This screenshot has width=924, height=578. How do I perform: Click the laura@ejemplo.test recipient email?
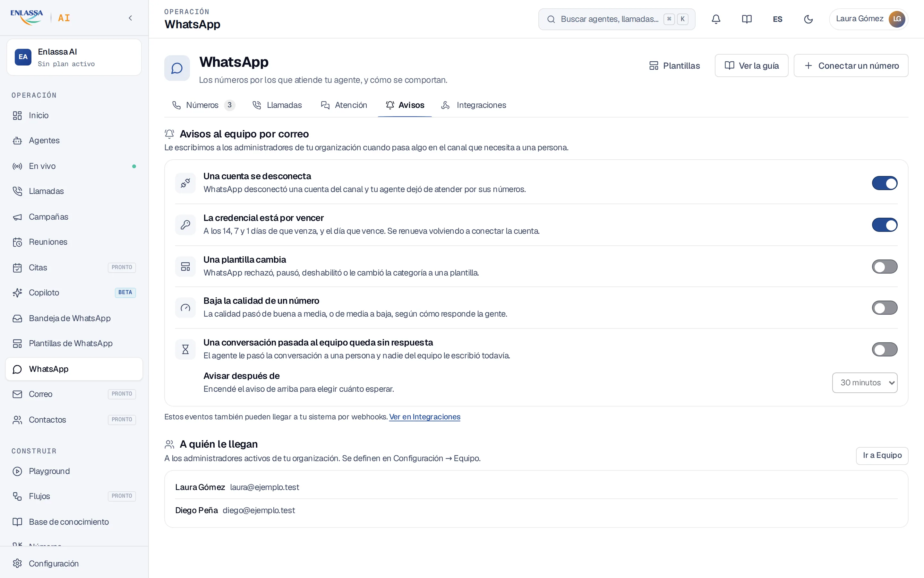264,487
